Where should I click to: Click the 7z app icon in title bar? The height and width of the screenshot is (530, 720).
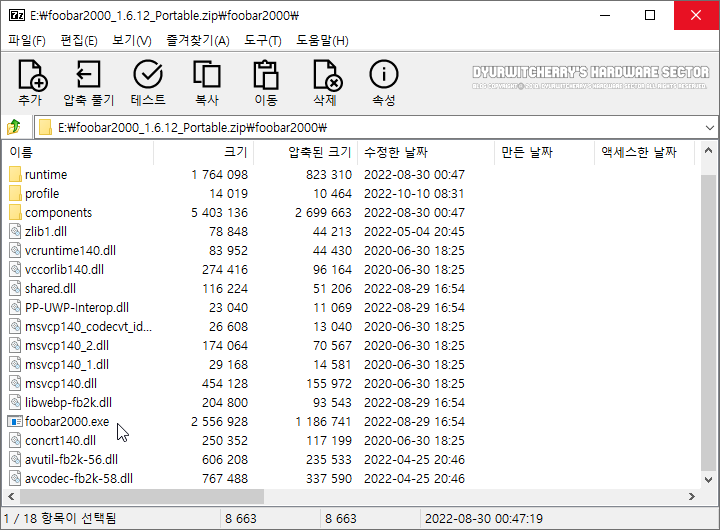coord(17,15)
